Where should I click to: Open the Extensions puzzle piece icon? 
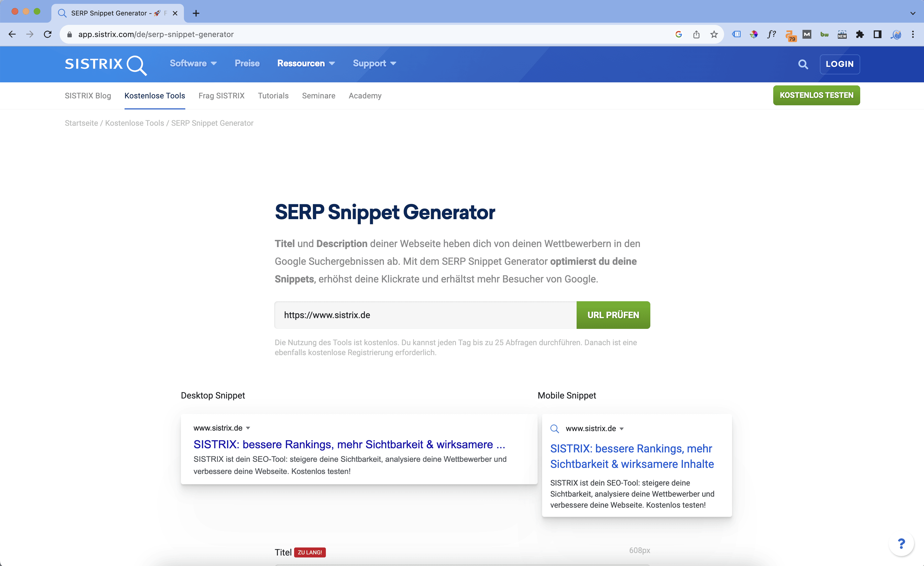[860, 35]
